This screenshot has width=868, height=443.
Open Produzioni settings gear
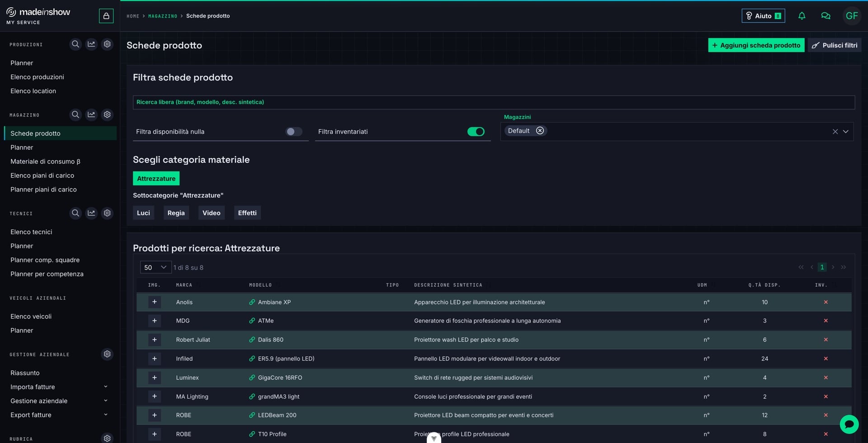[x=107, y=44]
